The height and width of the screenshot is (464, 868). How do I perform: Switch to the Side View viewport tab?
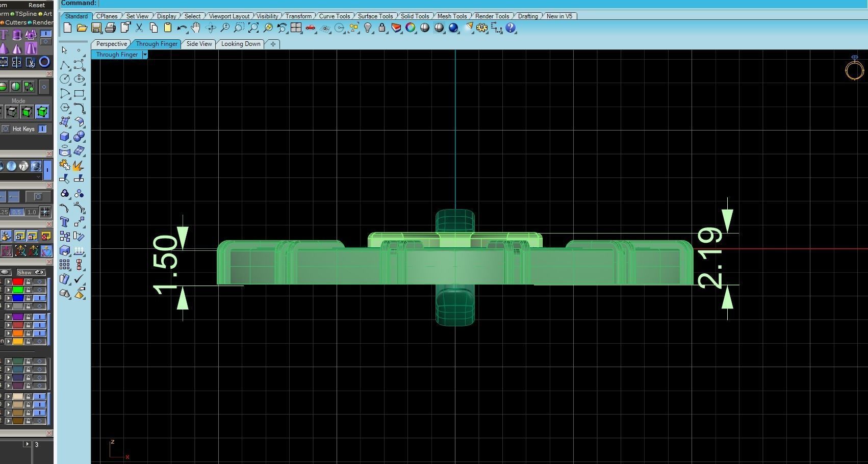[x=199, y=44]
